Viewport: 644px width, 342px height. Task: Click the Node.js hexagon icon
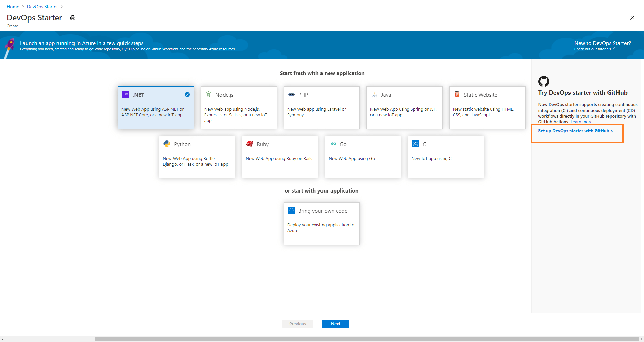click(x=208, y=94)
